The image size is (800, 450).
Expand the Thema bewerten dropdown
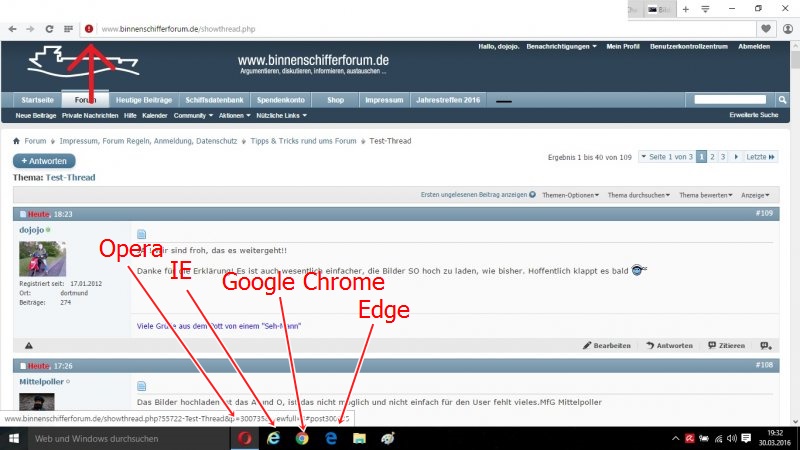tap(705, 195)
